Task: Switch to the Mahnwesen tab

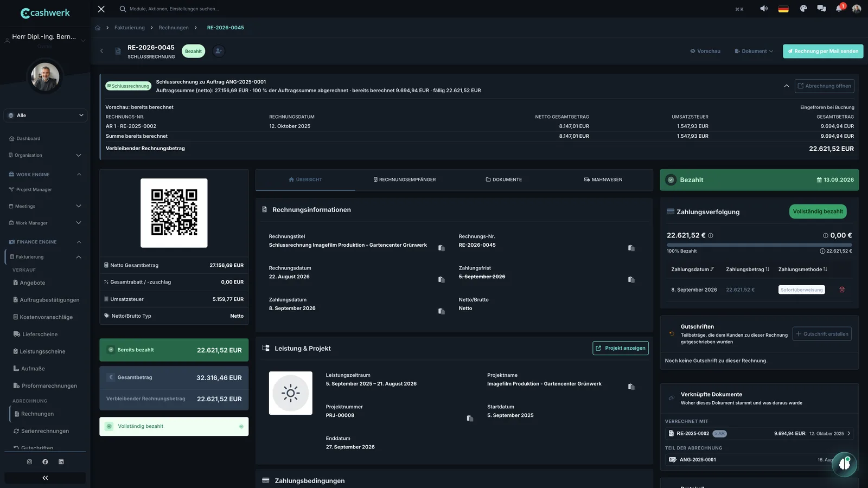Action: [603, 179]
